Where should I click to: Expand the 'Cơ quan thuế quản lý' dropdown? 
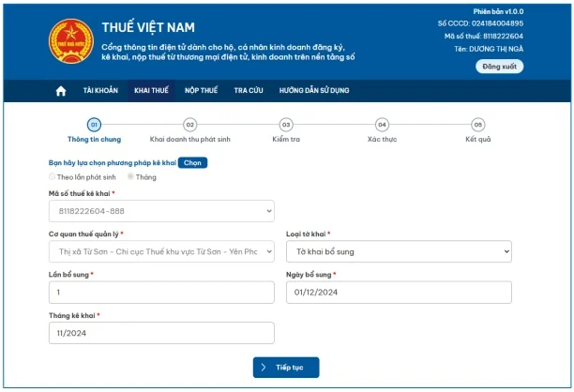pos(161,251)
